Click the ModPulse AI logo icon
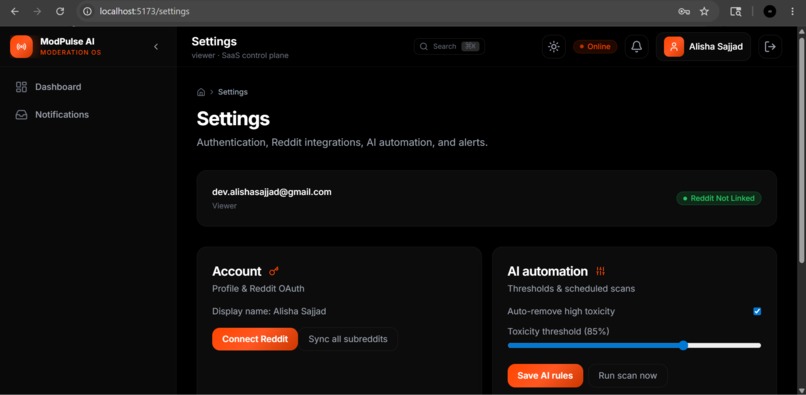Screen dimensions: 806x395 click(x=21, y=47)
